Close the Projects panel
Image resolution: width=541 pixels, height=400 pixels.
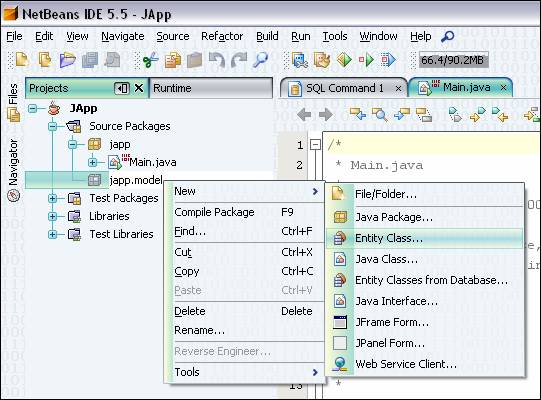[x=139, y=88]
